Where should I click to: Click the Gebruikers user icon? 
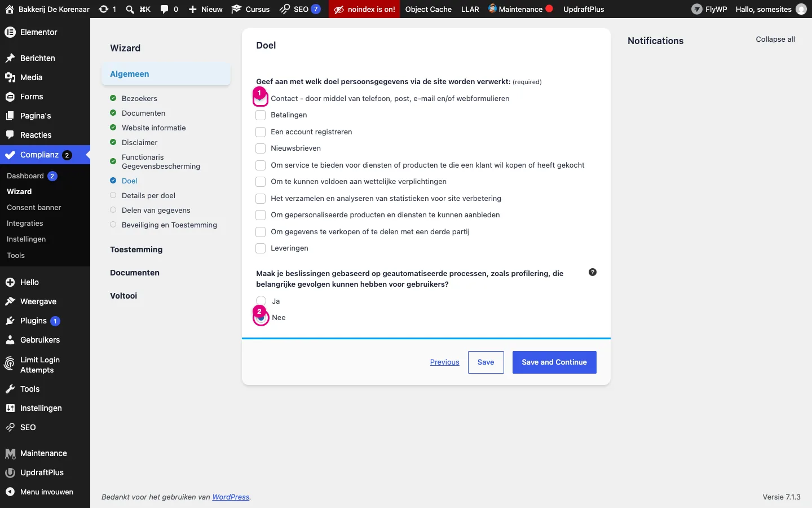pyautogui.click(x=10, y=340)
